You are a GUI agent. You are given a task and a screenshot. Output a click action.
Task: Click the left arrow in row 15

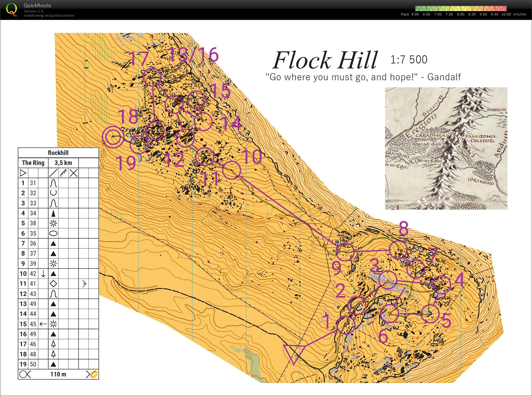tap(43, 324)
